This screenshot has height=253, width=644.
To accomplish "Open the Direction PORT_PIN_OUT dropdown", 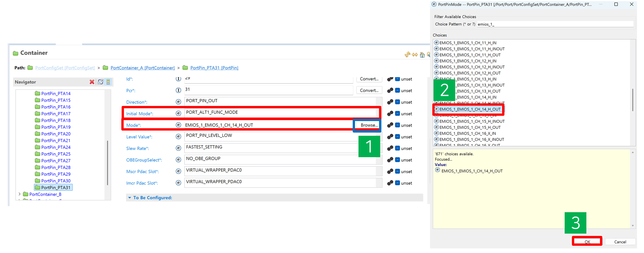I will [379, 102].
